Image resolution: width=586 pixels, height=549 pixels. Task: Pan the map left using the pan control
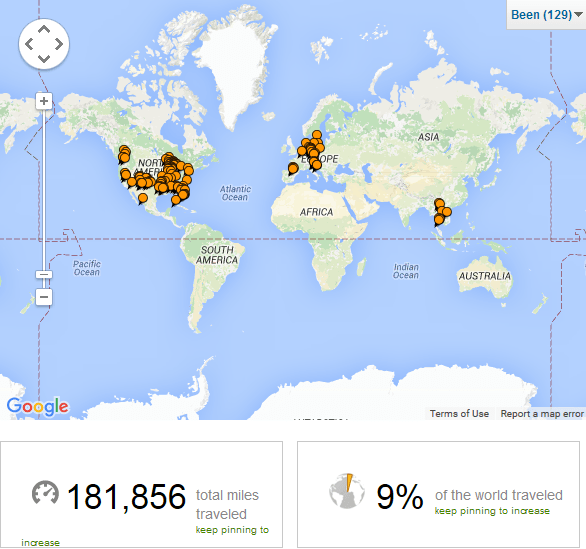pyautogui.click(x=29, y=44)
